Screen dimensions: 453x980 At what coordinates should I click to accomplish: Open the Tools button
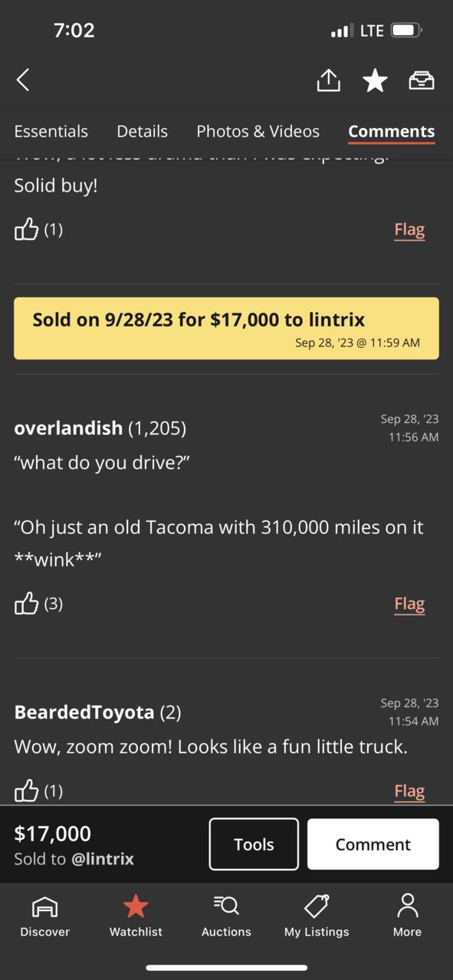pyautogui.click(x=254, y=844)
